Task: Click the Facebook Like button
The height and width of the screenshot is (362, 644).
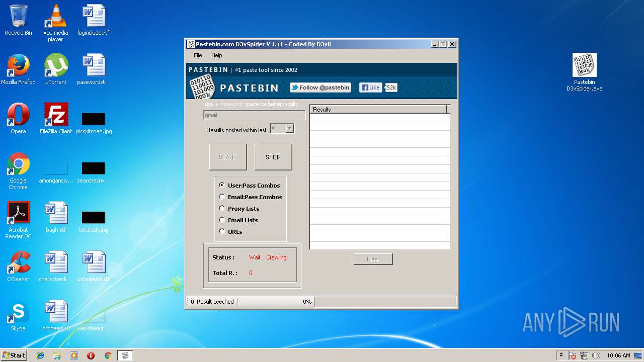Action: coord(371,87)
